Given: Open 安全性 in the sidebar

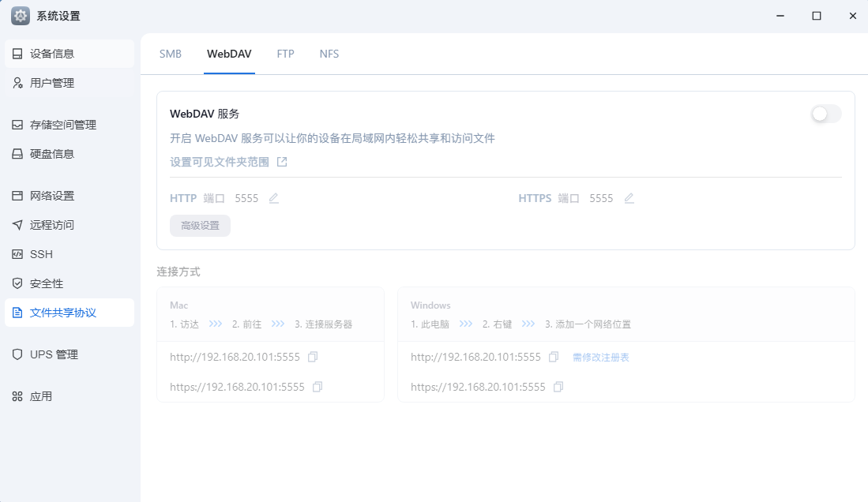Looking at the screenshot, I should (x=70, y=283).
